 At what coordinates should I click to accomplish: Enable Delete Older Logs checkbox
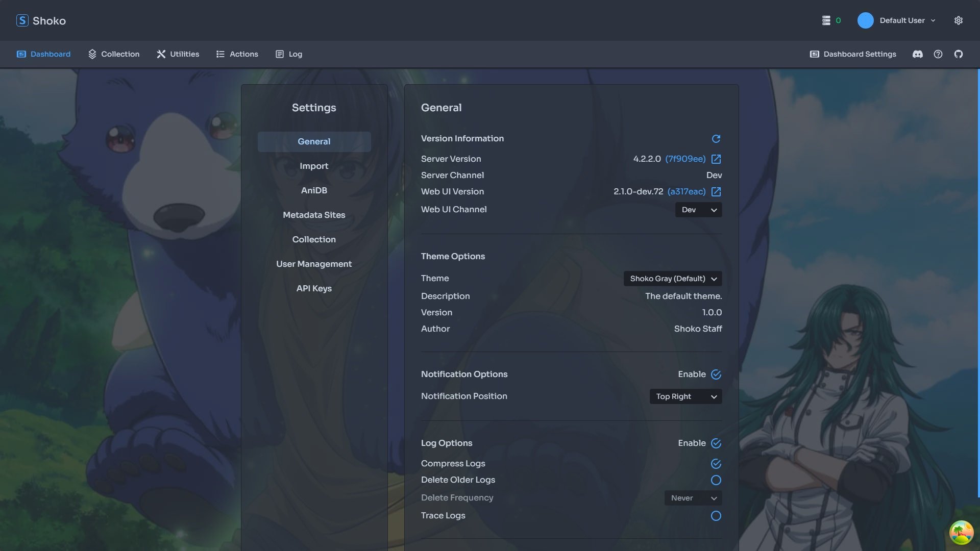(x=716, y=480)
